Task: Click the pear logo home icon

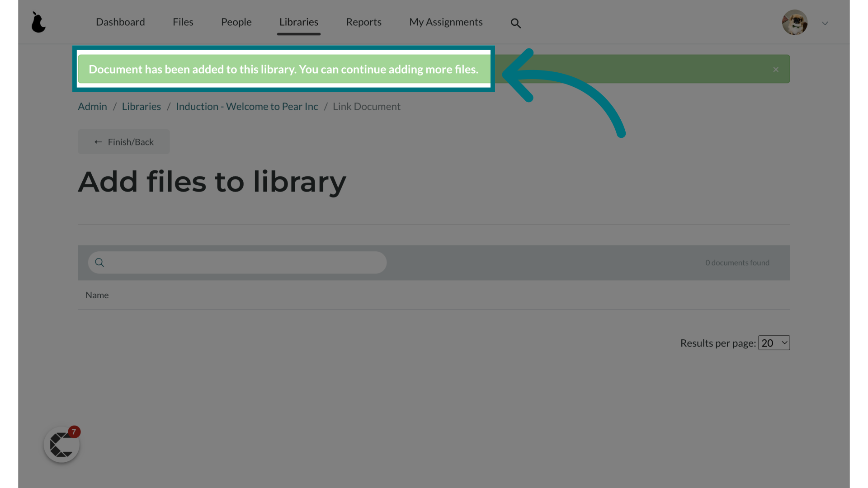Action: (38, 22)
